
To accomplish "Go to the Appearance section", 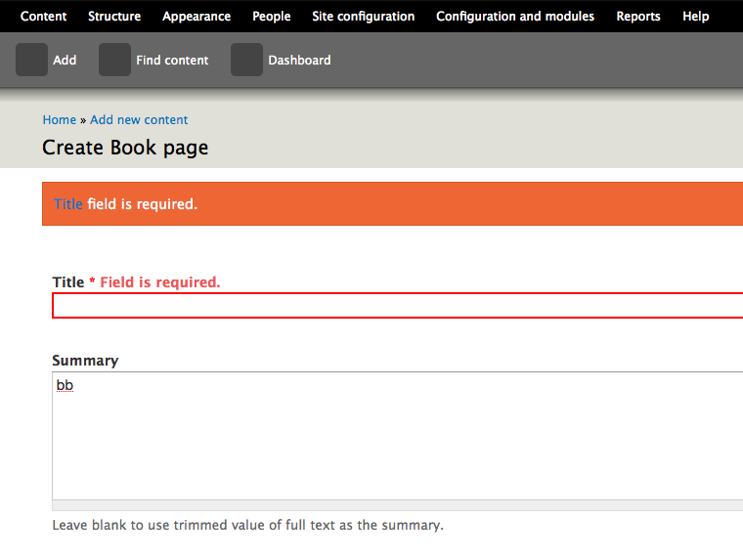I will tap(197, 17).
